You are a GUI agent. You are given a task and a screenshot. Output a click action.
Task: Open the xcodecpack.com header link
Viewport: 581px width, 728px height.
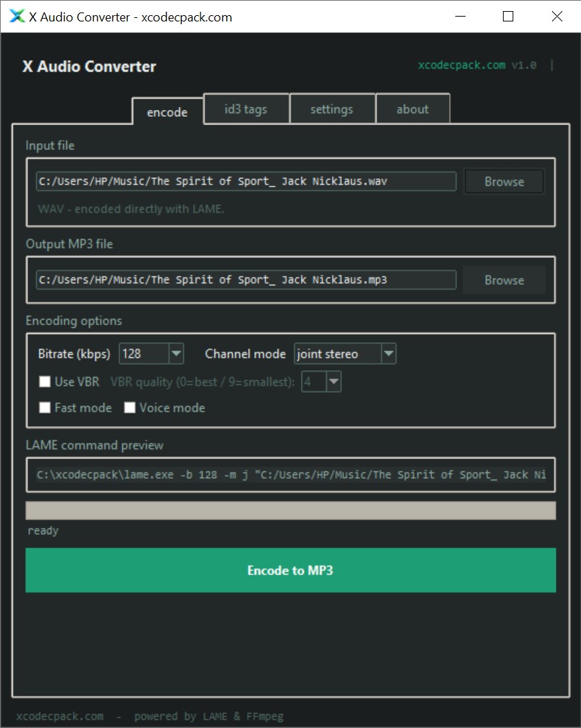(x=461, y=65)
